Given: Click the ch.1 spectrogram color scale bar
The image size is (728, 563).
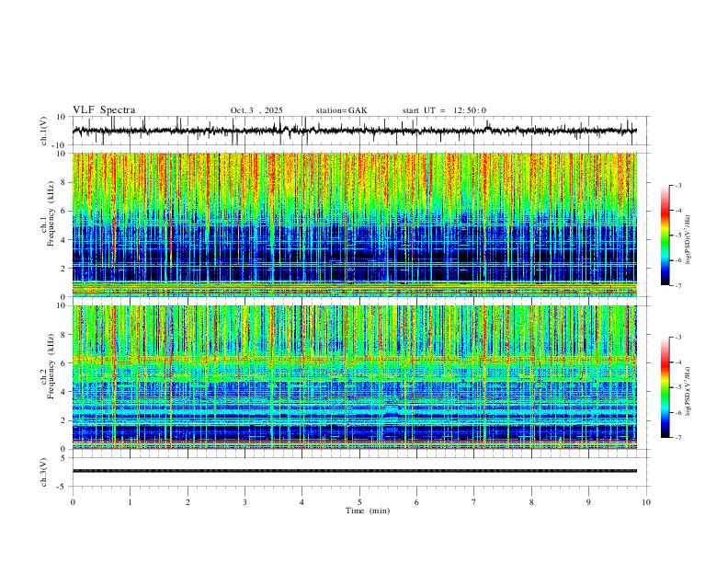Looking at the screenshot, I should (x=665, y=235).
